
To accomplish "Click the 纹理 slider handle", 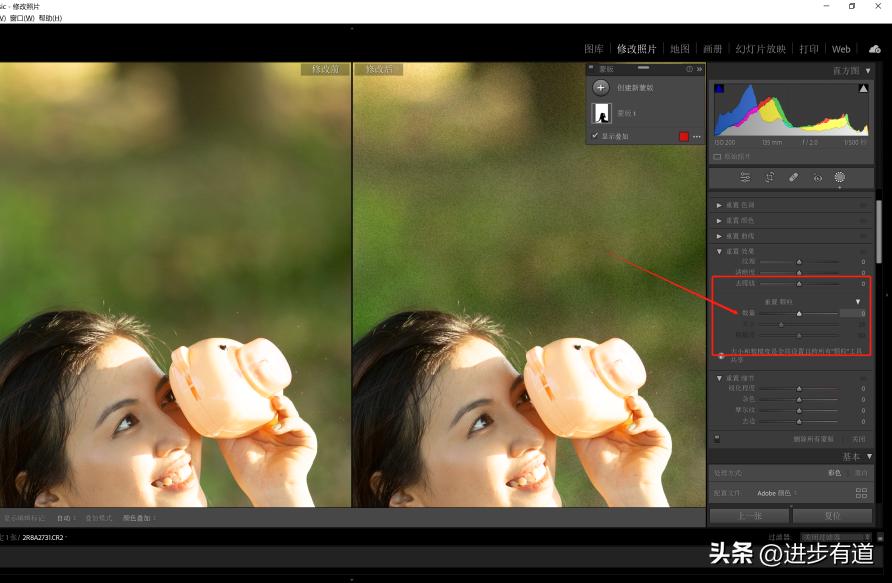I will 799,262.
